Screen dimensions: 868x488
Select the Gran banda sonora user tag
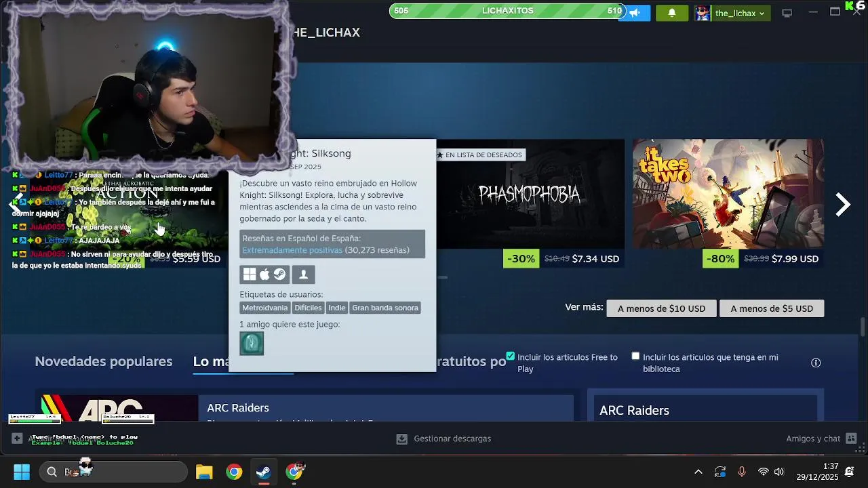385,308
